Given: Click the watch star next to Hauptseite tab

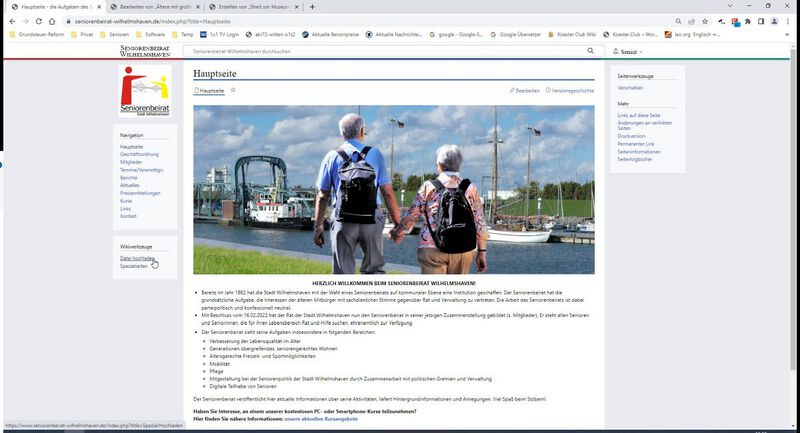Looking at the screenshot, I should point(233,90).
